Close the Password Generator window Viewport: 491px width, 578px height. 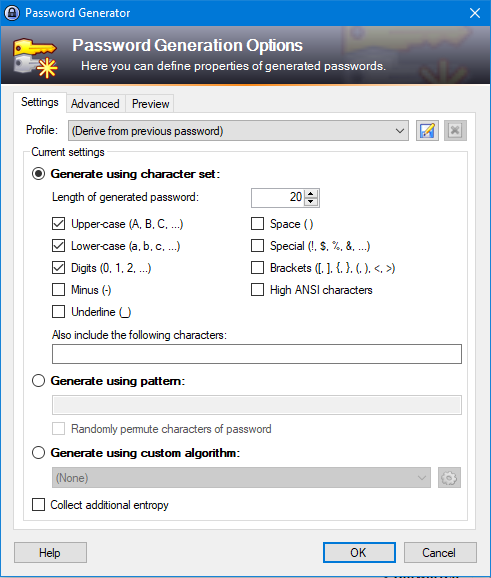475,13
